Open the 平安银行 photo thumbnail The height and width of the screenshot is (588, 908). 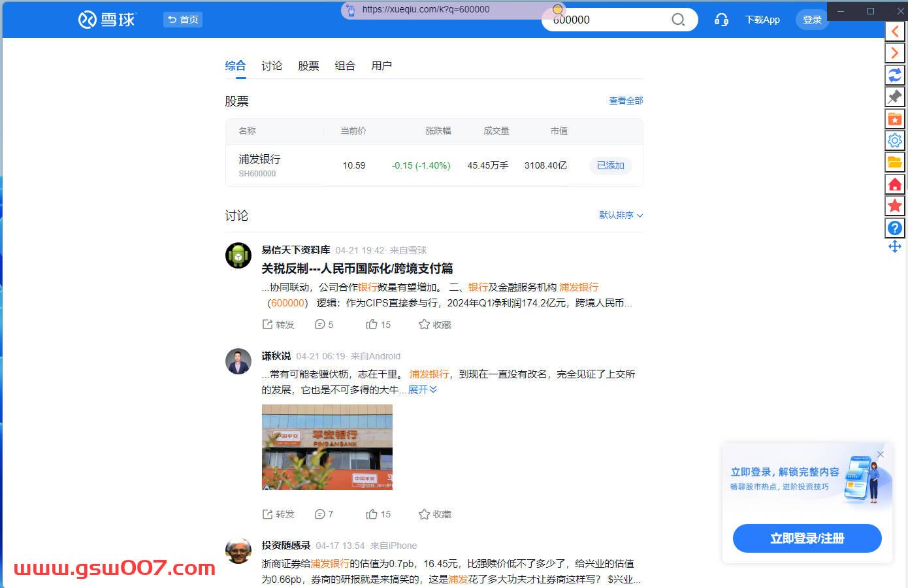click(327, 447)
